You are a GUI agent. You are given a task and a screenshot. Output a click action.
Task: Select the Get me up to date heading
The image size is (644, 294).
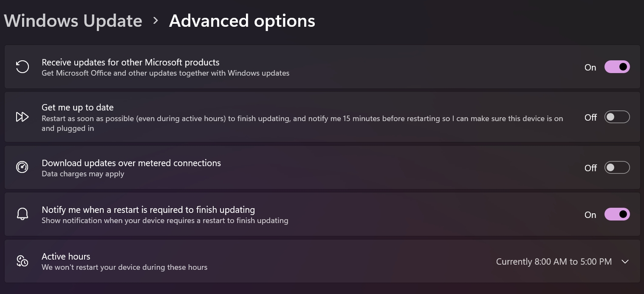(x=78, y=107)
